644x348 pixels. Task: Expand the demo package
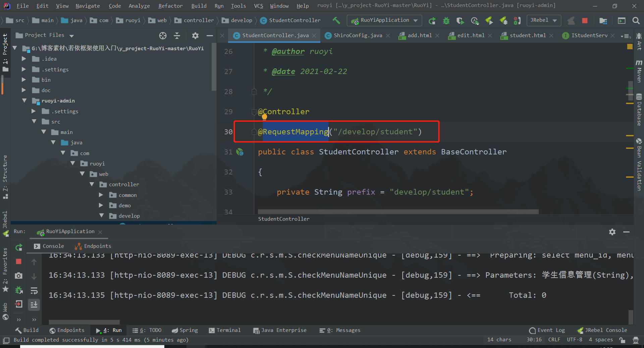click(101, 205)
